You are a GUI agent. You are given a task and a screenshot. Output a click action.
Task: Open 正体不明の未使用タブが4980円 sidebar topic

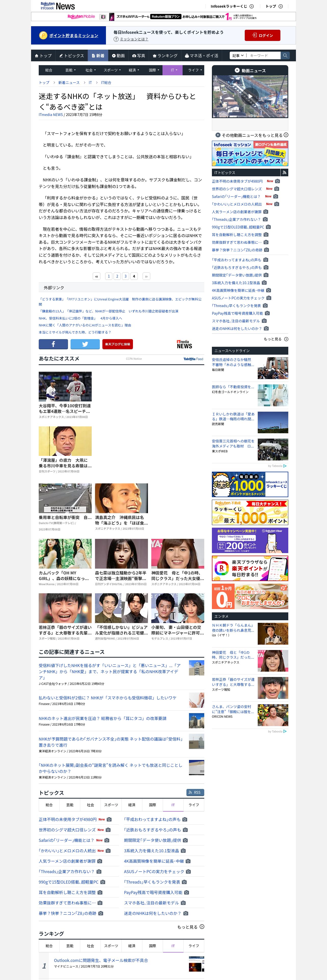coord(237,181)
